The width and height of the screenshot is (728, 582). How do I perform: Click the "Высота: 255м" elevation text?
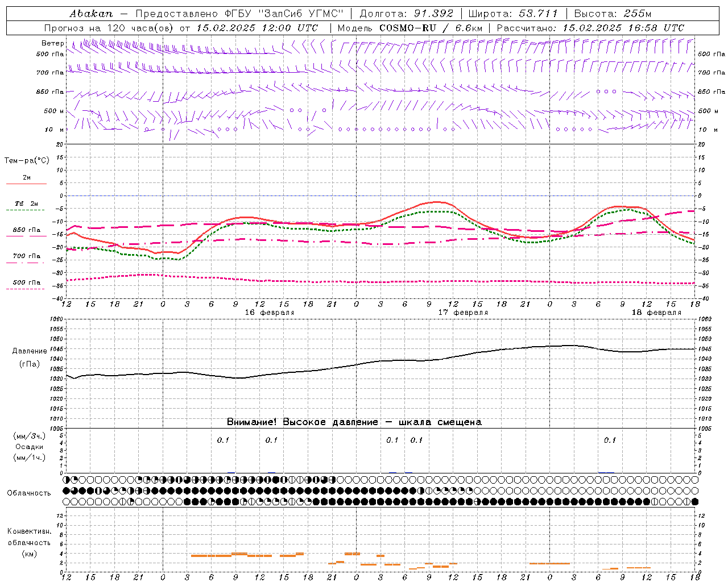point(613,14)
